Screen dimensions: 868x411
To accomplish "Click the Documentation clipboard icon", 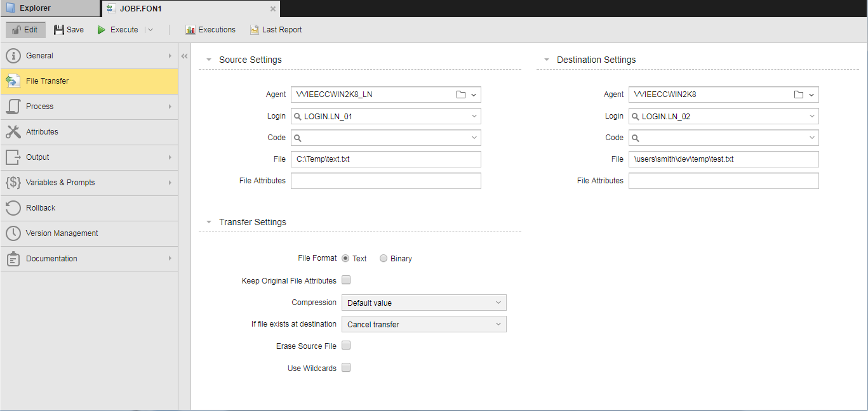I will 13,259.
